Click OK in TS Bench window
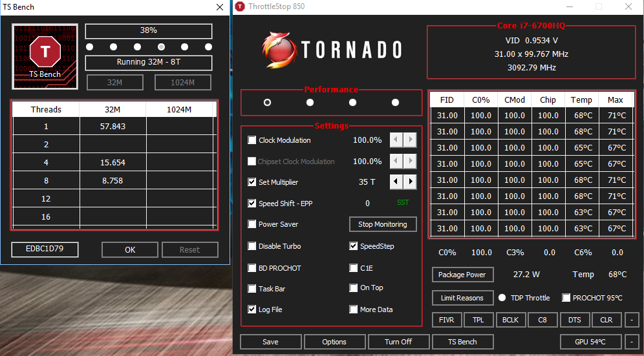 click(130, 249)
